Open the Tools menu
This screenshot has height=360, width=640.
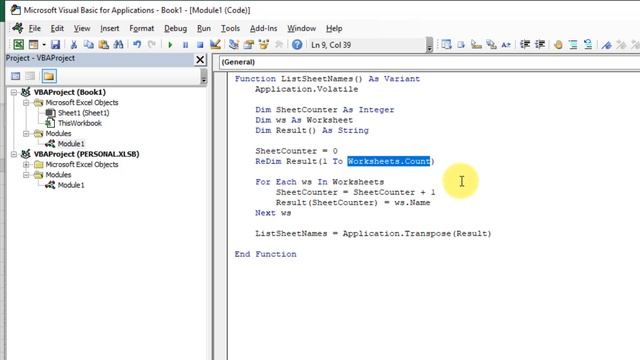(230, 28)
